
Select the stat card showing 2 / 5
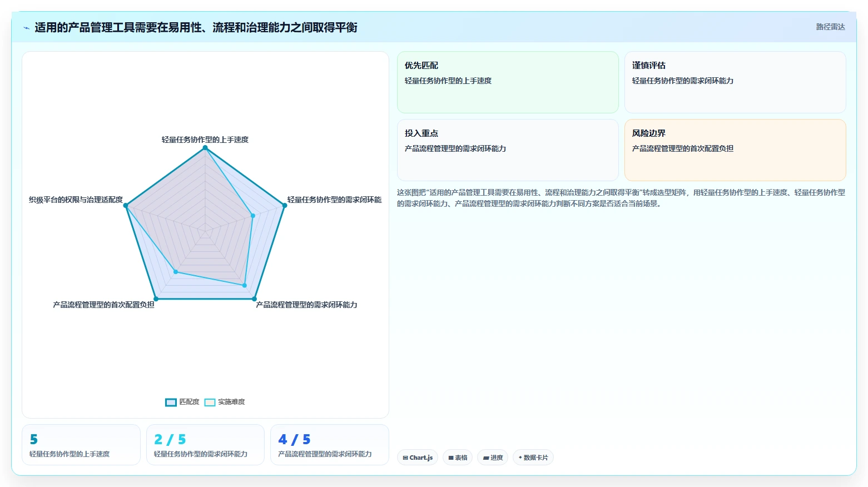tap(205, 445)
